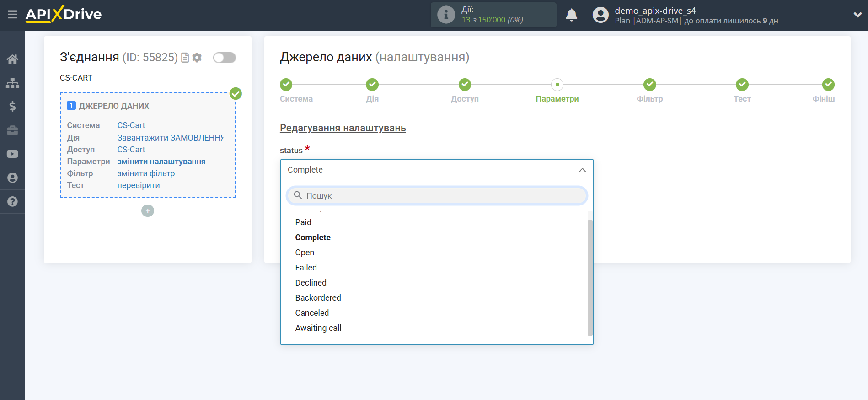Click the demo_apix-drive_s4 username
868x400 pixels.
tap(655, 11)
